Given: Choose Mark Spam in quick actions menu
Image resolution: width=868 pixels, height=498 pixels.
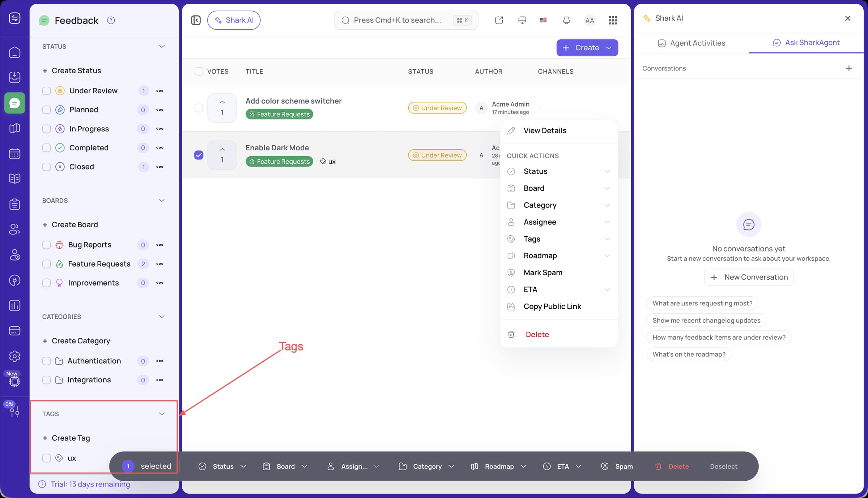Looking at the screenshot, I should (x=559, y=272).
